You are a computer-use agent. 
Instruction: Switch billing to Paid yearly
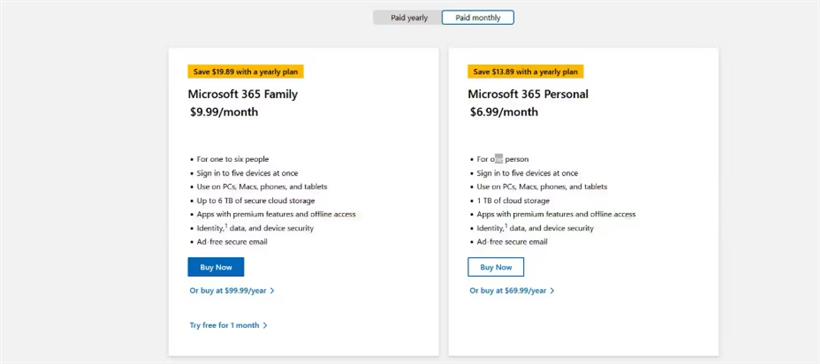click(408, 18)
